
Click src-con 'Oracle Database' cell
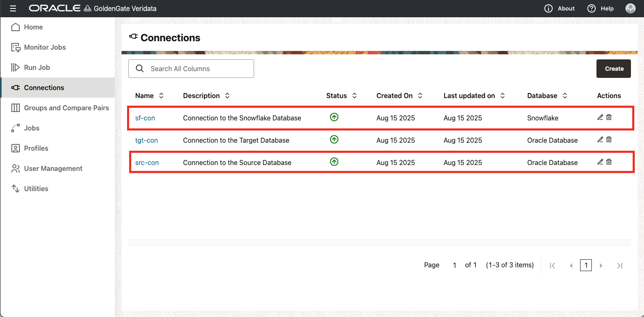[x=552, y=162]
